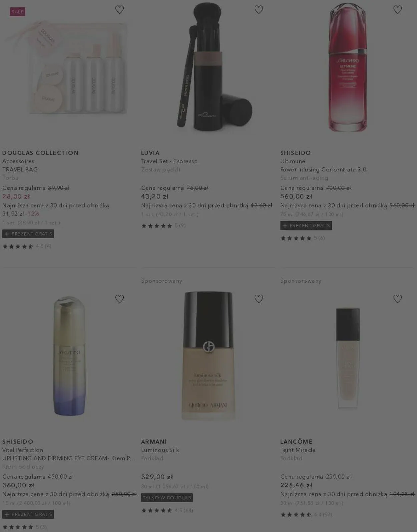The width and height of the screenshot is (417, 532).
Task: Add Lancôme Teint Miracle to wishlist
Action: (397, 299)
